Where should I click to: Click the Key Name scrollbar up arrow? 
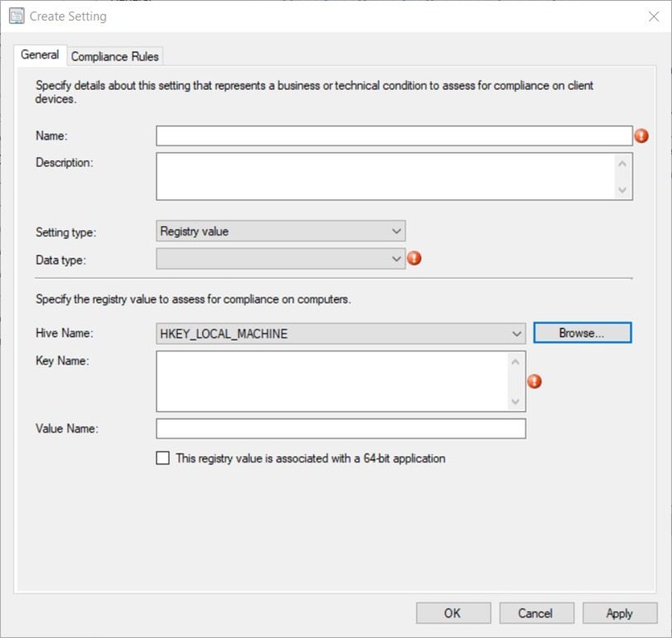(516, 361)
